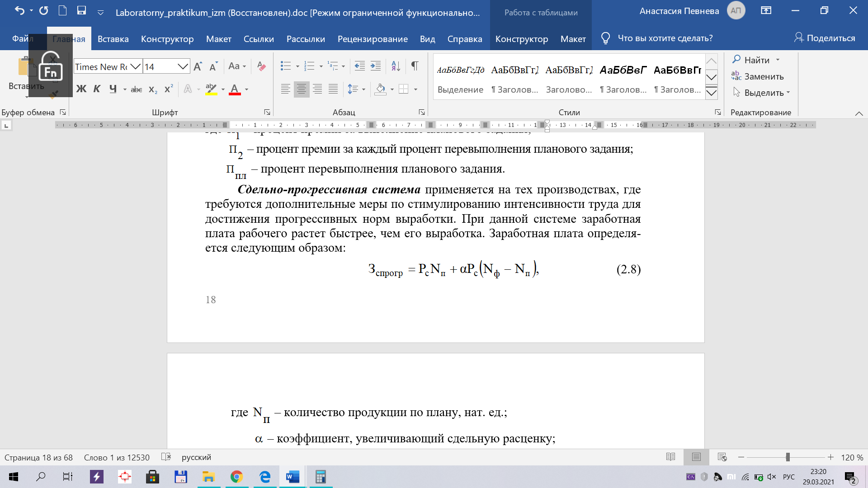Toggle italic formatting (К)

point(97,89)
